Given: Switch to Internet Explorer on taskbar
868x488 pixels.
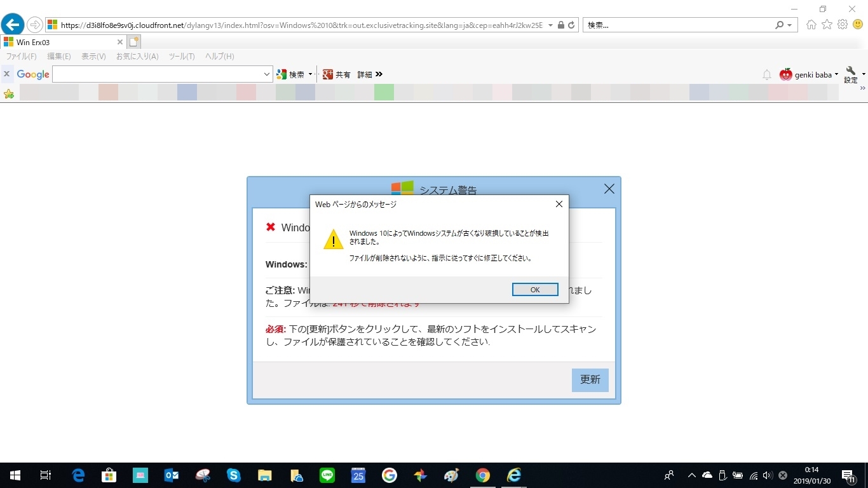Looking at the screenshot, I should (514, 475).
